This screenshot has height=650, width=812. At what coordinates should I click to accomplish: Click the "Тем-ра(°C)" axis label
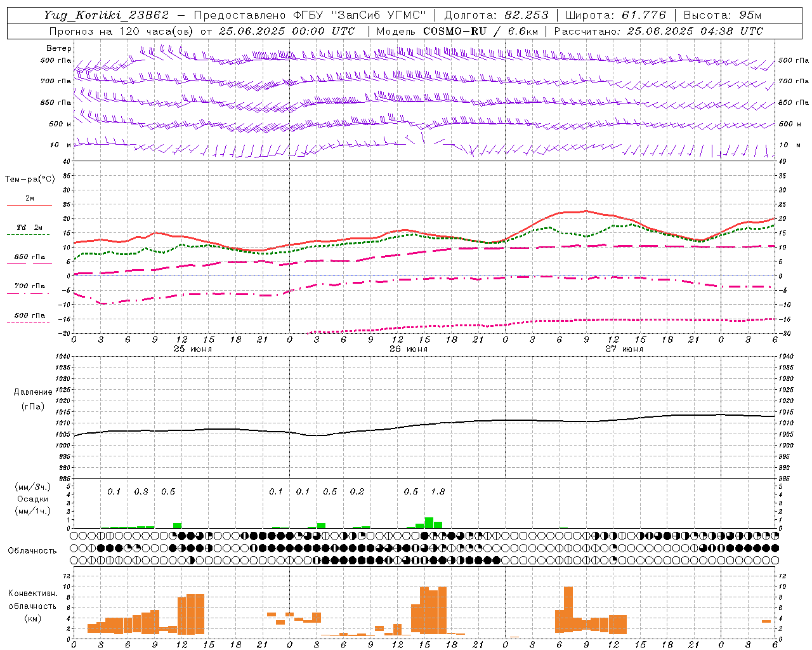click(30, 180)
